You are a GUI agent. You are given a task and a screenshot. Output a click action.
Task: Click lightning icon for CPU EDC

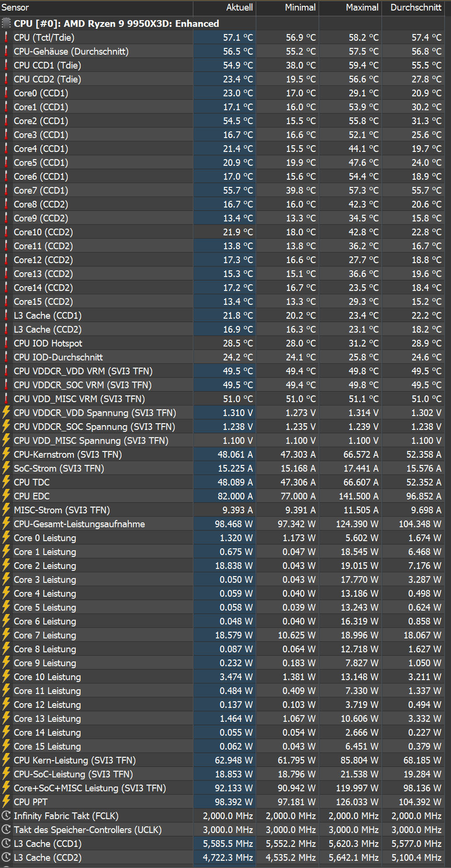(x=6, y=496)
